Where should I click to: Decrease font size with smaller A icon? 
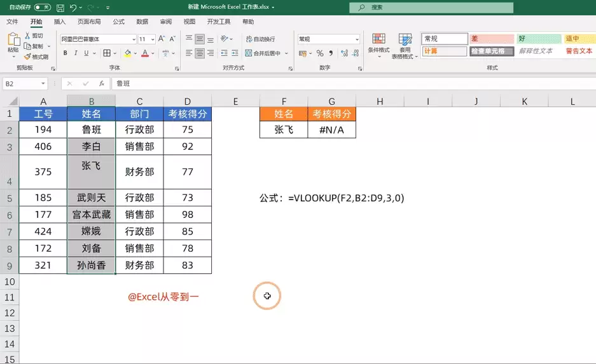click(172, 39)
